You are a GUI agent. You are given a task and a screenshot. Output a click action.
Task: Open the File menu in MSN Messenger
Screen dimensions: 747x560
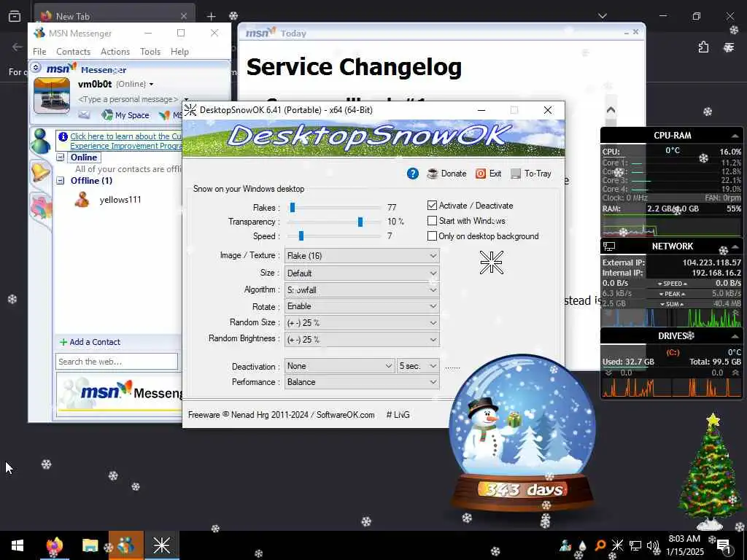coord(39,52)
